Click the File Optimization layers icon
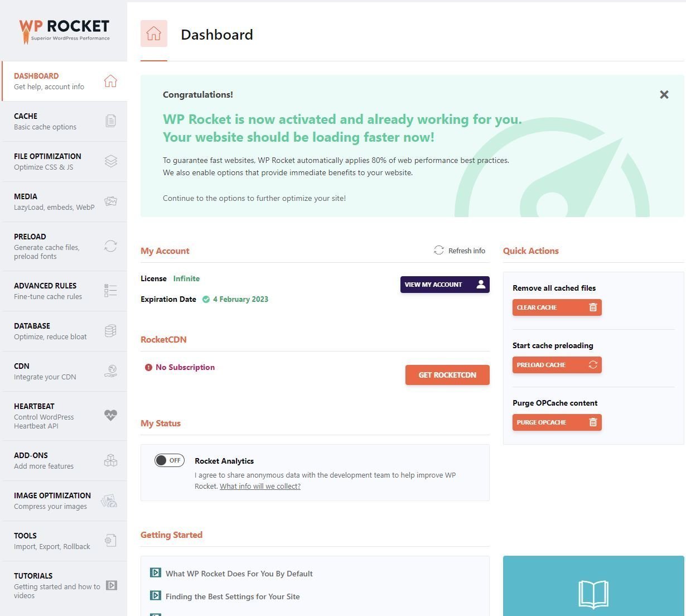Screen dimensions: 686x616 coord(111,161)
